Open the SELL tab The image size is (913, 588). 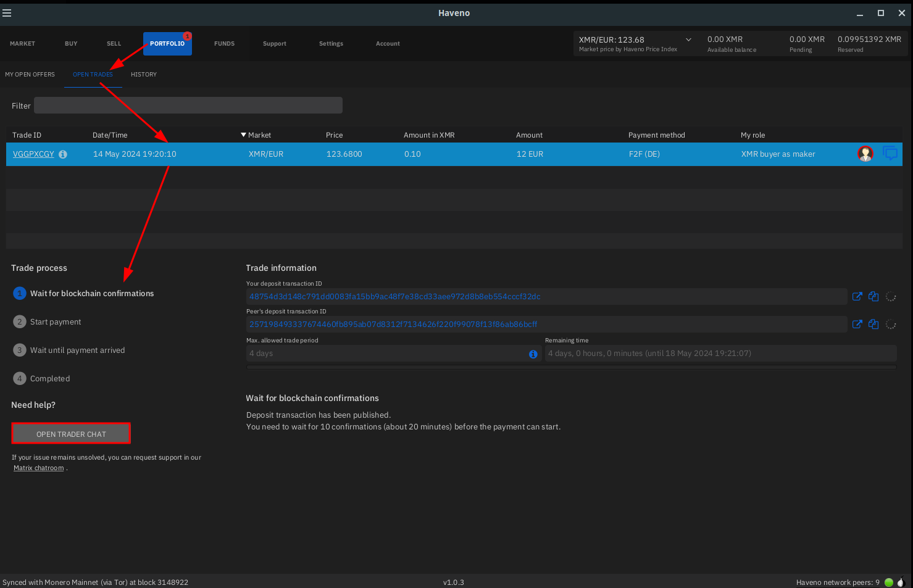114,44
